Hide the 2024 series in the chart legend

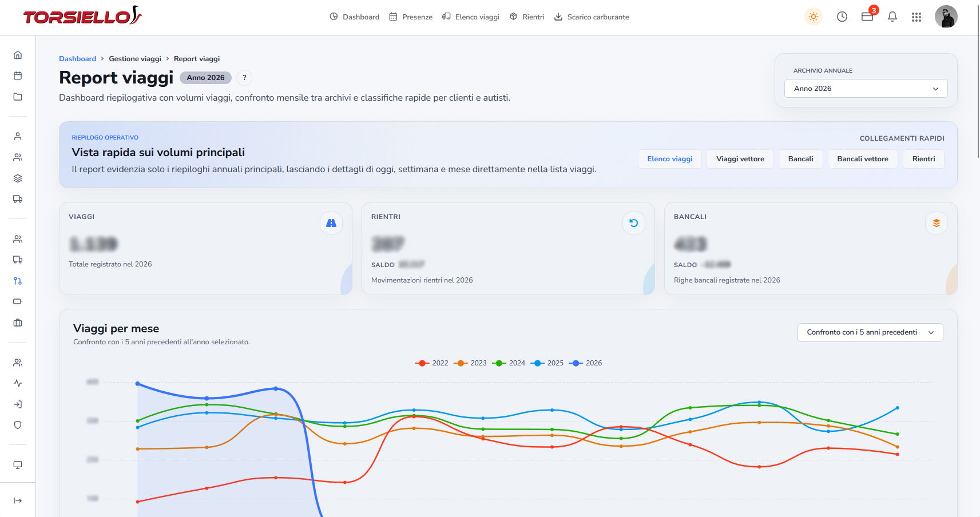(x=509, y=363)
